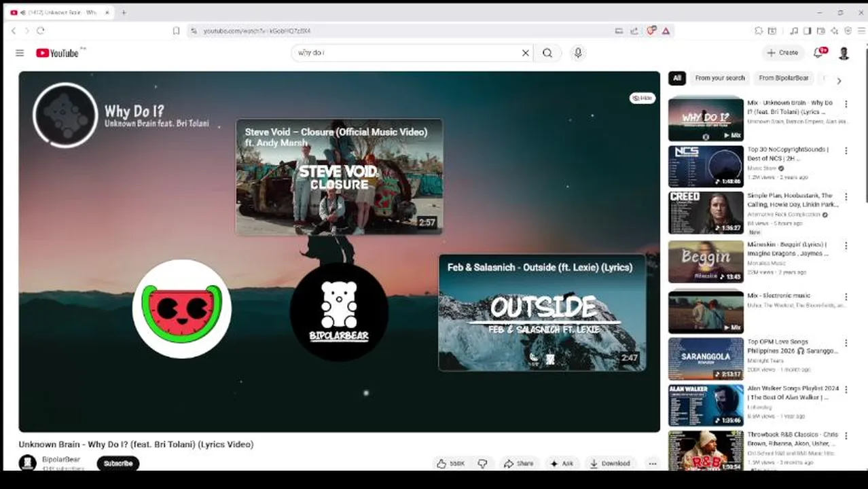
Task: Download the video
Action: tap(609, 463)
